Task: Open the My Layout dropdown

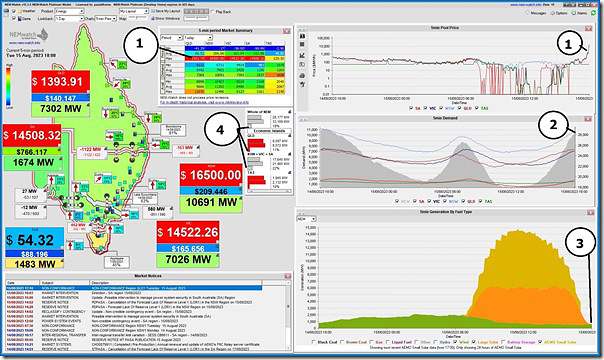Action: click(134, 11)
